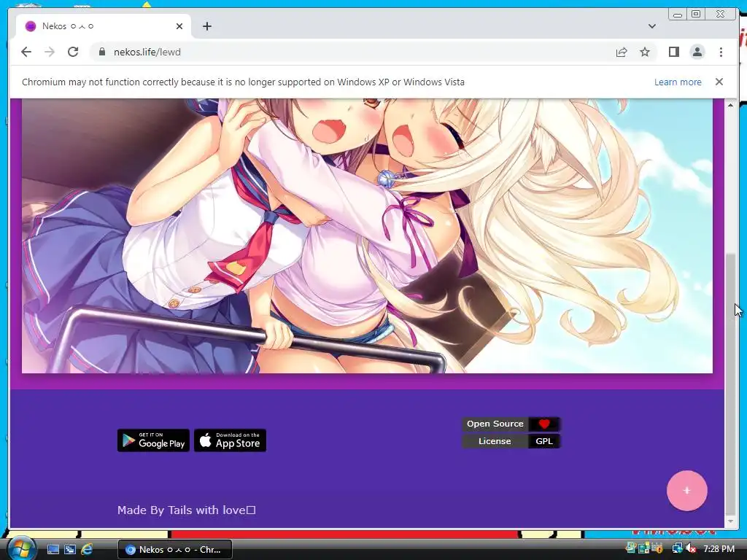
Task: Click the network tray icon
Action: click(677, 549)
